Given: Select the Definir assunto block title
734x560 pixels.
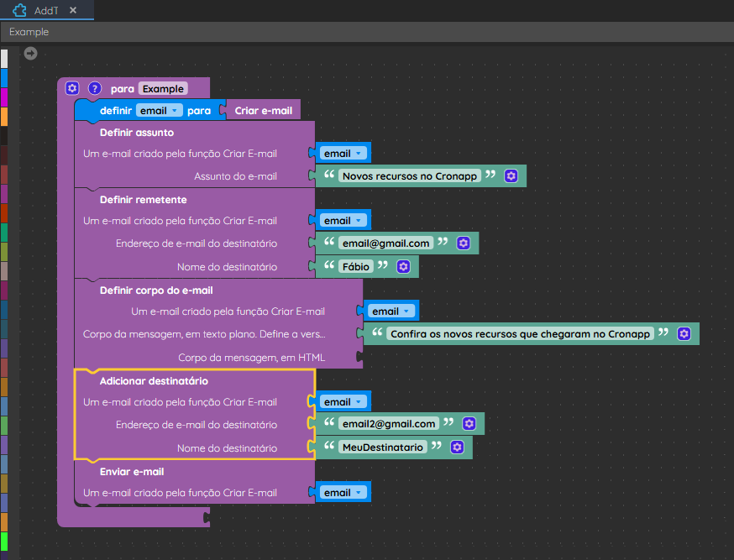Looking at the screenshot, I should coord(137,133).
